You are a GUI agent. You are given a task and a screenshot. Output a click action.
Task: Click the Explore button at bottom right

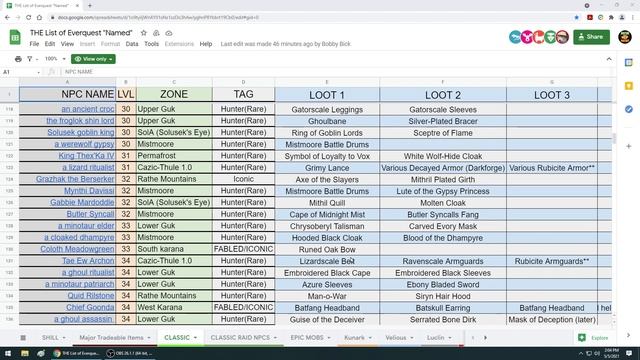(x=593, y=338)
